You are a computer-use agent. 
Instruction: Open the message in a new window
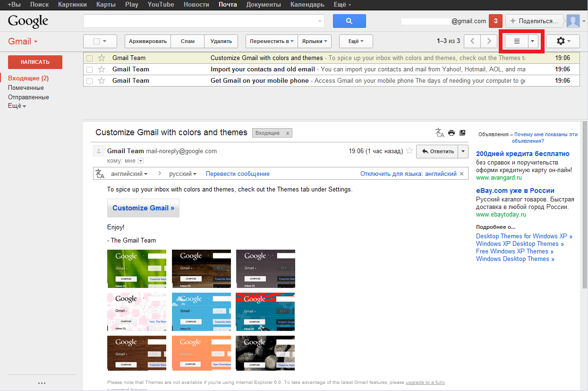(x=462, y=133)
